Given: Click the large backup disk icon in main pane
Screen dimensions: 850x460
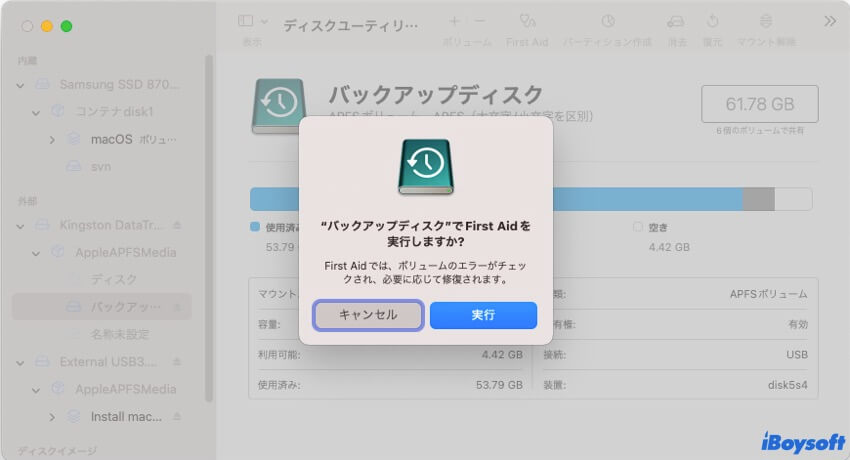Looking at the screenshot, I should point(278,106).
